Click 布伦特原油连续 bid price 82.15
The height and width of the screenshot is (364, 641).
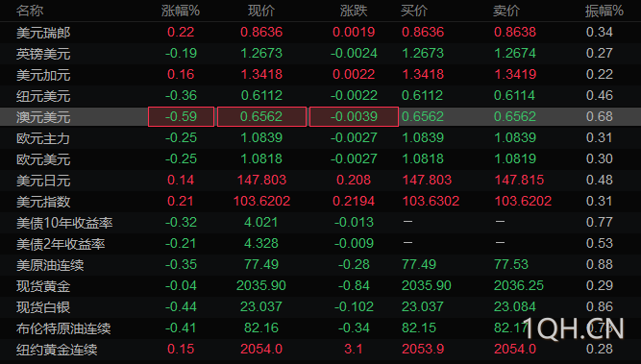419,328
